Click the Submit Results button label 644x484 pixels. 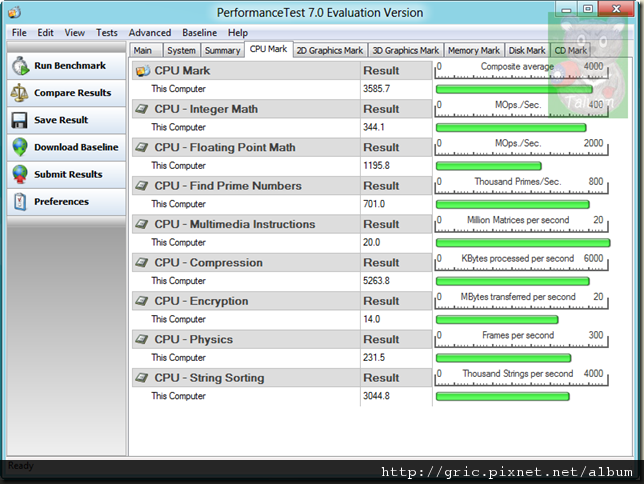68,174
